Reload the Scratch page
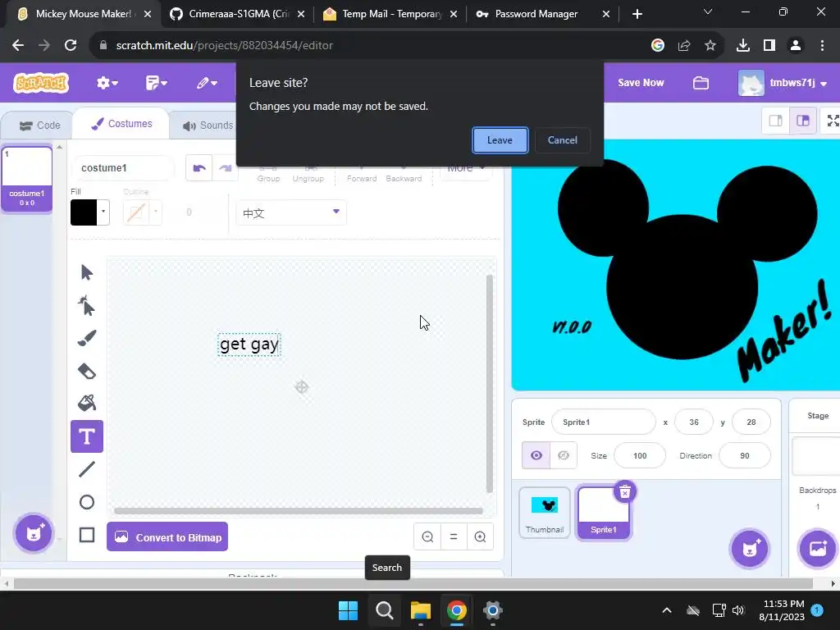 click(71, 46)
